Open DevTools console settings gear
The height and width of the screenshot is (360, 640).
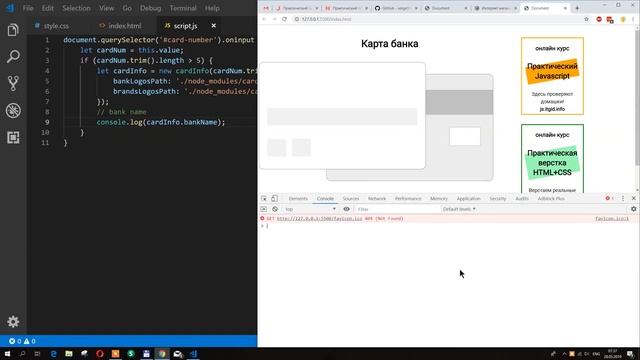(633, 209)
